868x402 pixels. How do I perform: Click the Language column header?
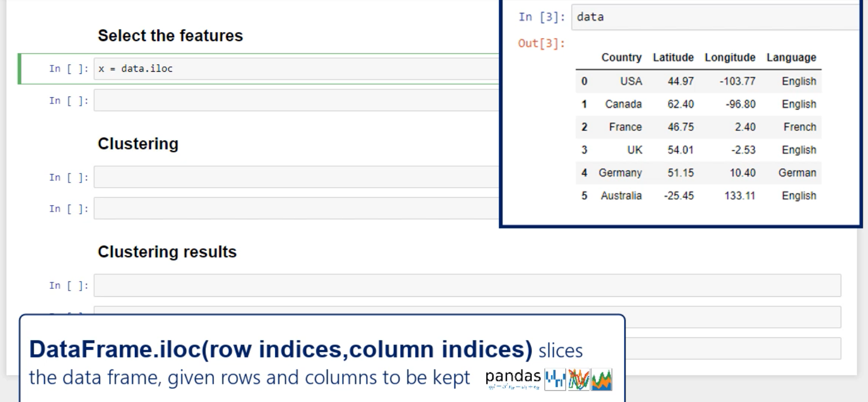pos(791,57)
